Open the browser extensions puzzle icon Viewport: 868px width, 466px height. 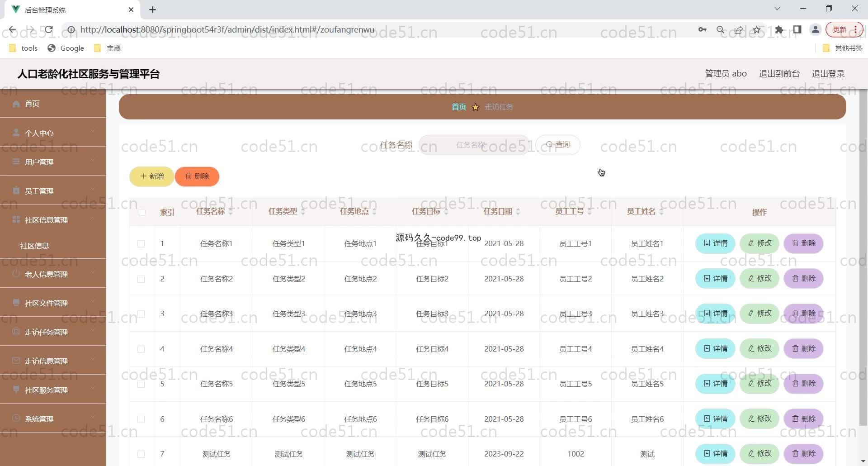click(x=779, y=30)
